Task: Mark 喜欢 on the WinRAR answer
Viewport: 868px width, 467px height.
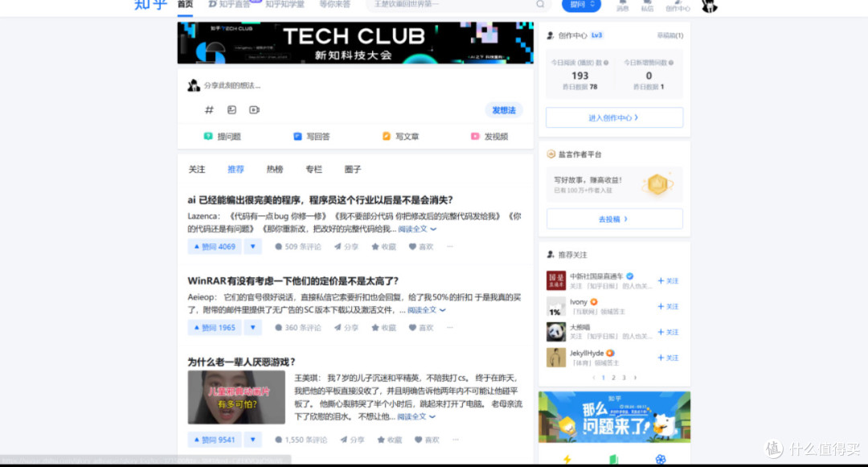Action: [x=420, y=328]
